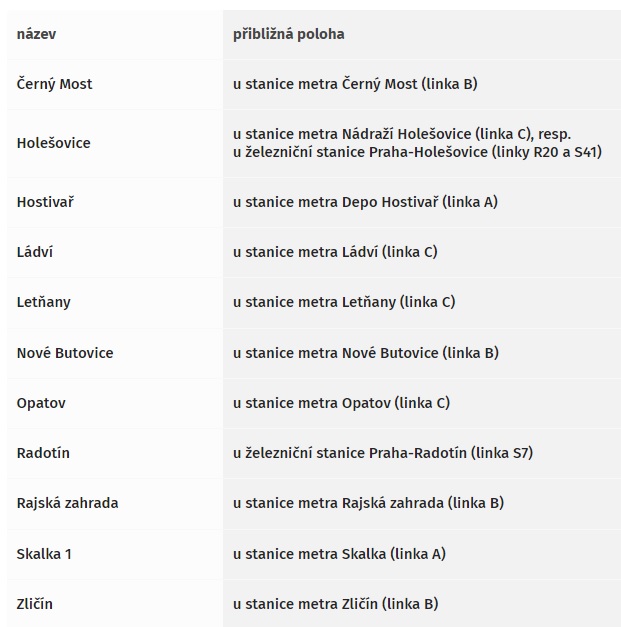
Task: Click location text for Letňany metro linka C
Action: 344,302
